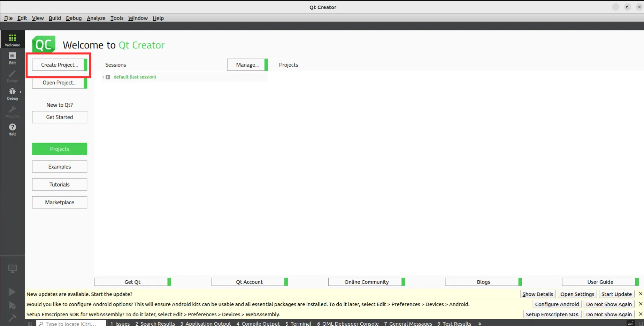Open the Tools menu
Viewport: 644px width, 326px height.
click(x=116, y=18)
